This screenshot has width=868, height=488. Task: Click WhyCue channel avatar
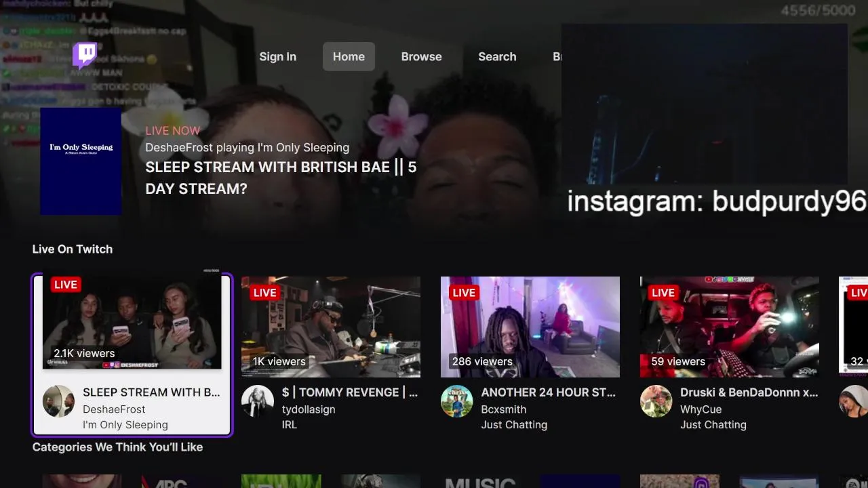point(656,401)
